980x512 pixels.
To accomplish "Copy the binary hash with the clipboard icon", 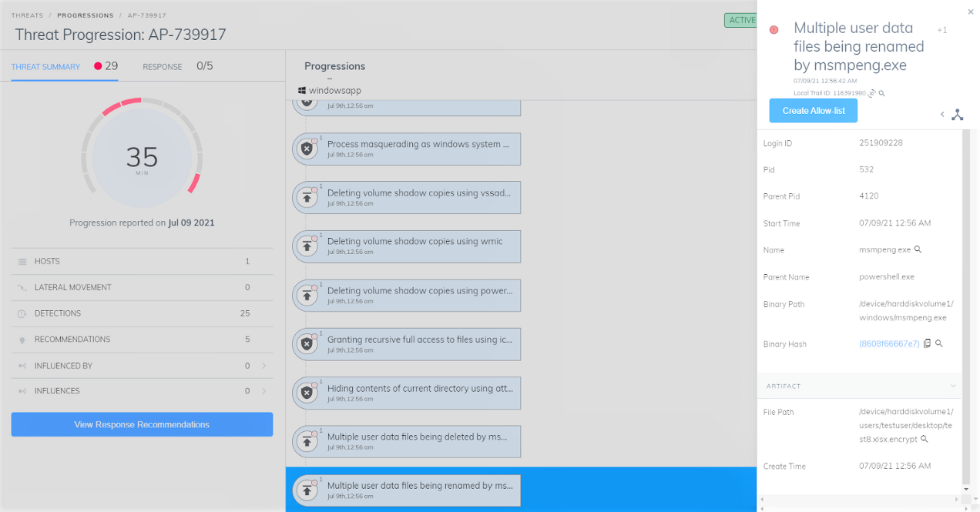I will click(928, 343).
